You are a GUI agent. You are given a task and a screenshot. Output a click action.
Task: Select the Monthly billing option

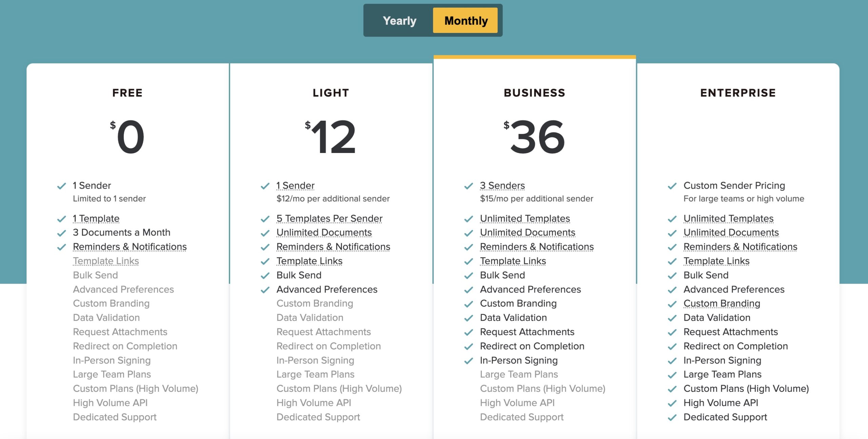coord(466,21)
